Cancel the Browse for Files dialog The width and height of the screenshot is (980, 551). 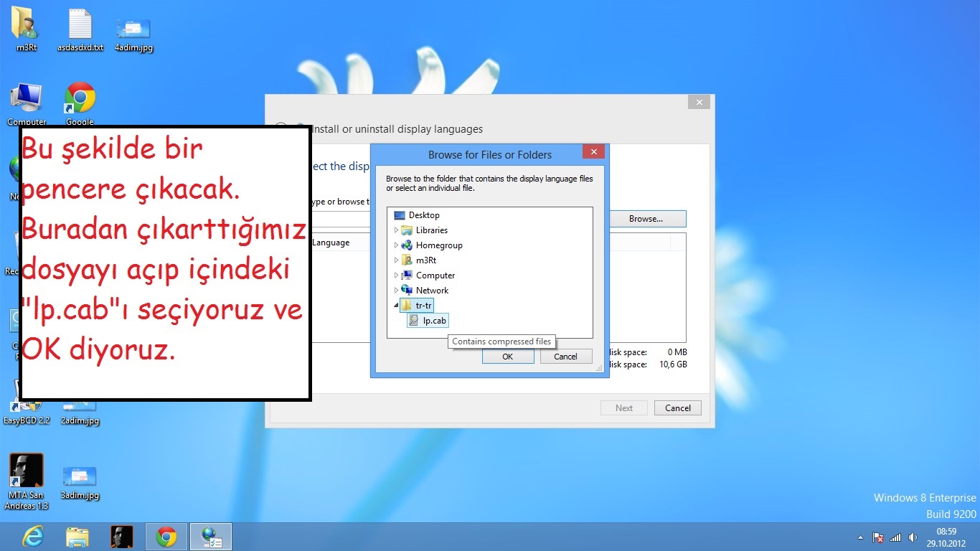coord(565,357)
